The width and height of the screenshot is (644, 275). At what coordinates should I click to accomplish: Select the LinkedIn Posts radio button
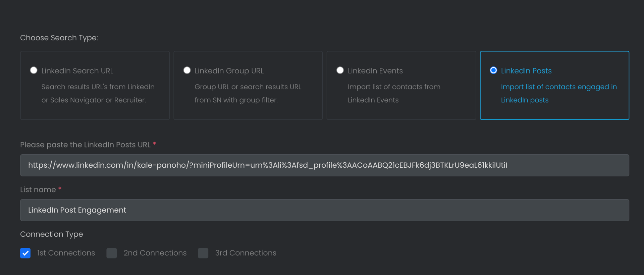(493, 70)
